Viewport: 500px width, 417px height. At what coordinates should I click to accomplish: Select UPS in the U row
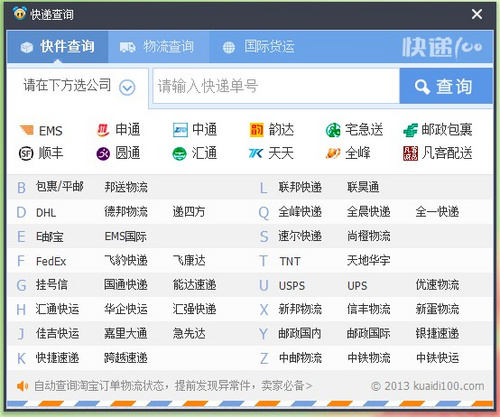(x=357, y=286)
